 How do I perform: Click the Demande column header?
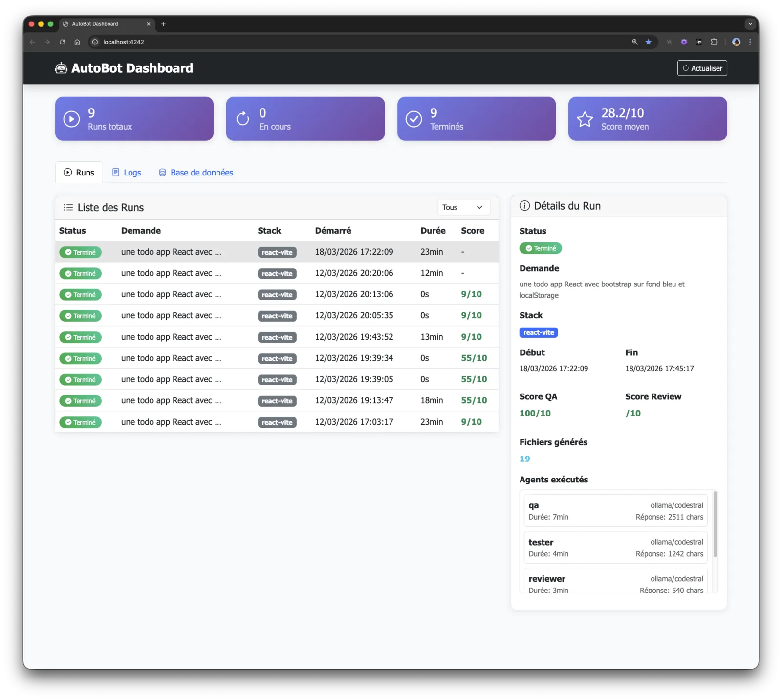tap(141, 231)
